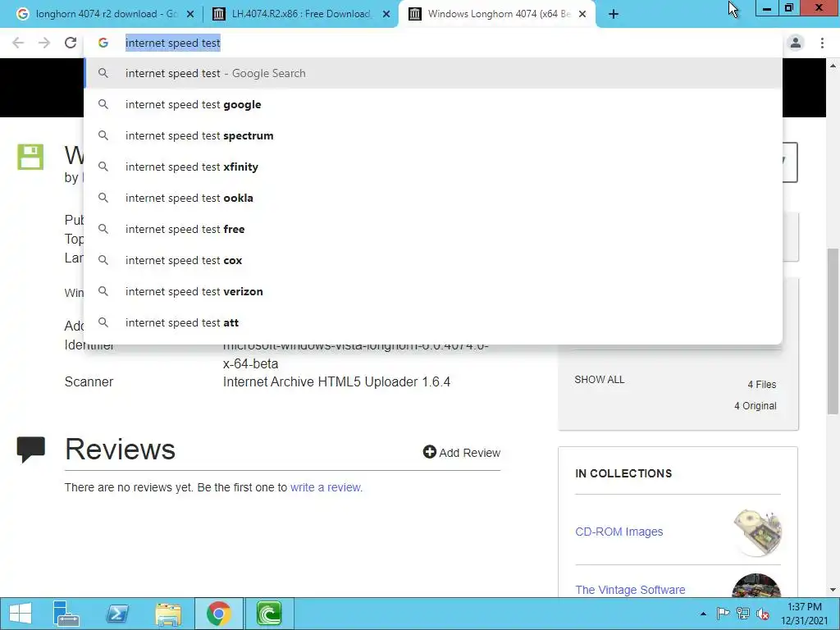This screenshot has height=630, width=840.
Task: Open the Chrome three-dot menu
Action: [x=822, y=43]
